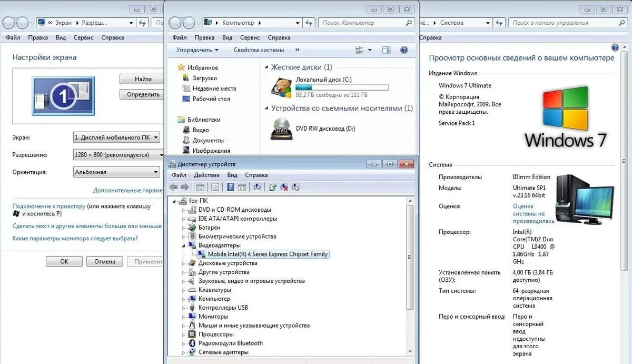Toggle the Explorer preview pane icon
632x364 pixels.
[386, 50]
